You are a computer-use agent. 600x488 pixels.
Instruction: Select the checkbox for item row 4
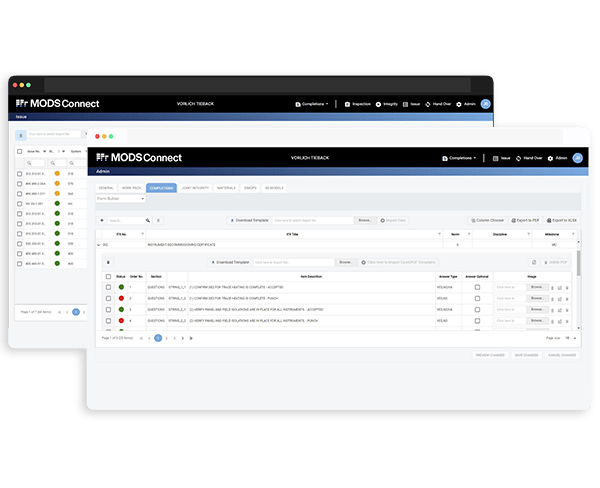(108, 321)
